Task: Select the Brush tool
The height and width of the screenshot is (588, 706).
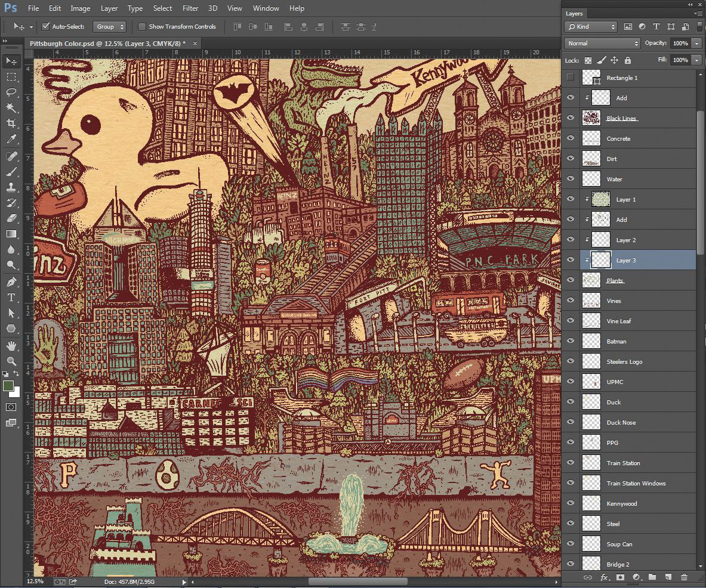Action: click(11, 171)
